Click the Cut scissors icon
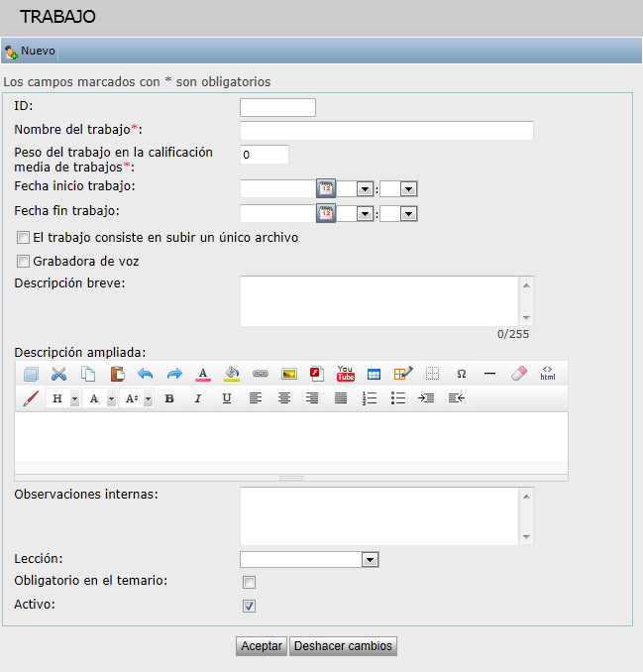Viewport: 643px width, 672px height. tap(59, 374)
